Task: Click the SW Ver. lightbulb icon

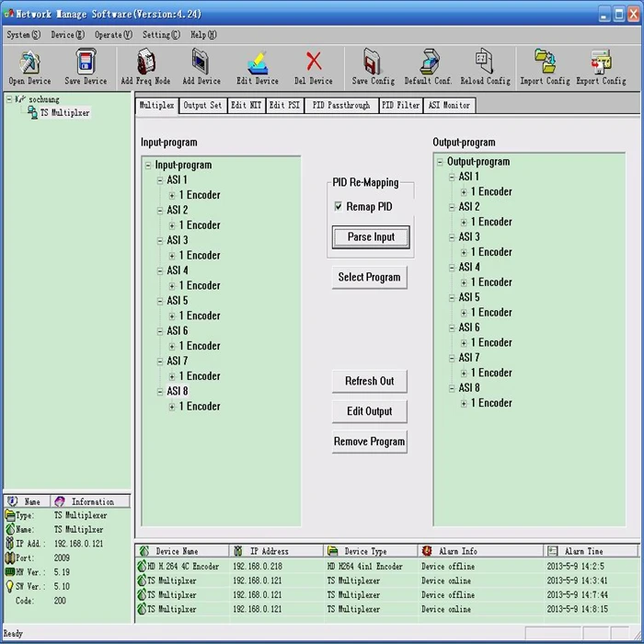Action: [10, 587]
